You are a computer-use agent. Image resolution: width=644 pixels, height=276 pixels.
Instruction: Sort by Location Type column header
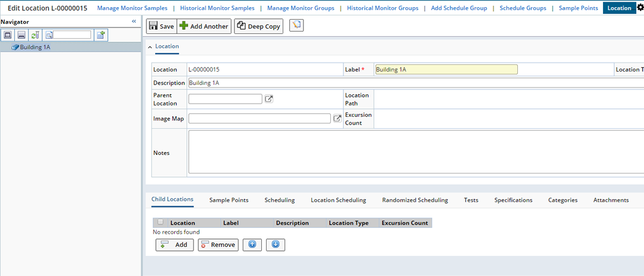[349, 223]
